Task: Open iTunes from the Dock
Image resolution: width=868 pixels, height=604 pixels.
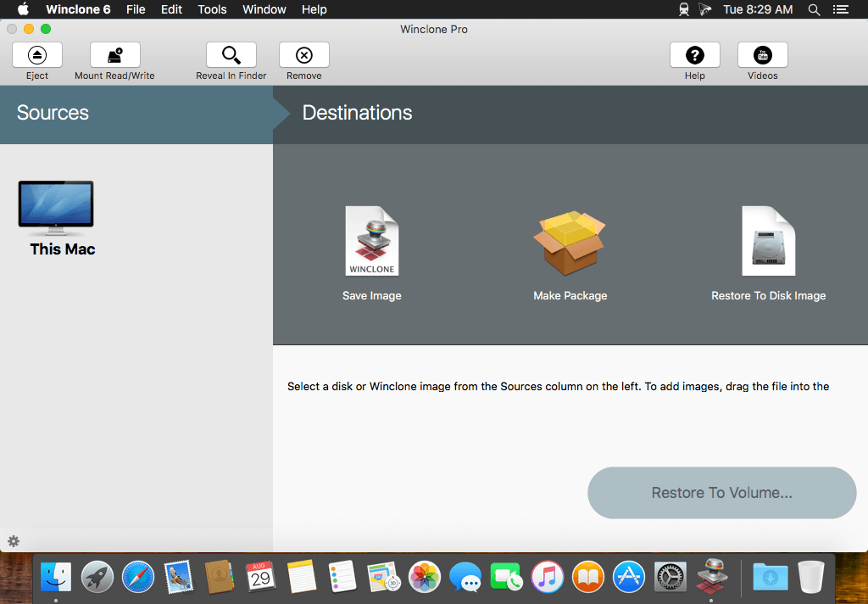Action: tap(547, 577)
